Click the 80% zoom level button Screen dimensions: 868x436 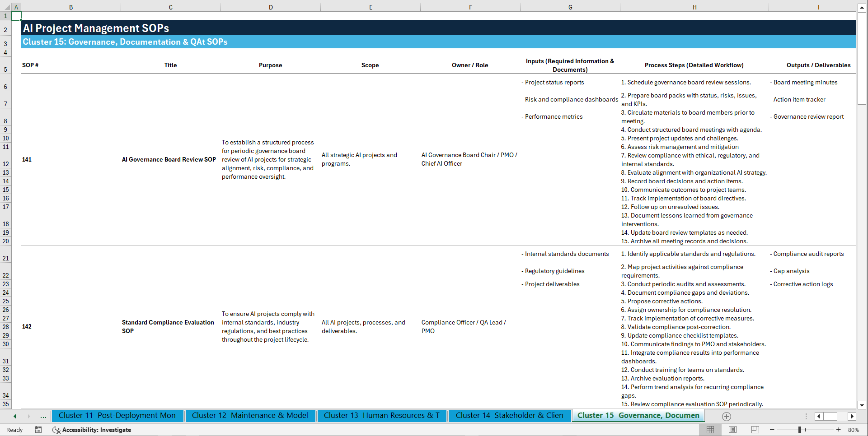click(x=854, y=430)
